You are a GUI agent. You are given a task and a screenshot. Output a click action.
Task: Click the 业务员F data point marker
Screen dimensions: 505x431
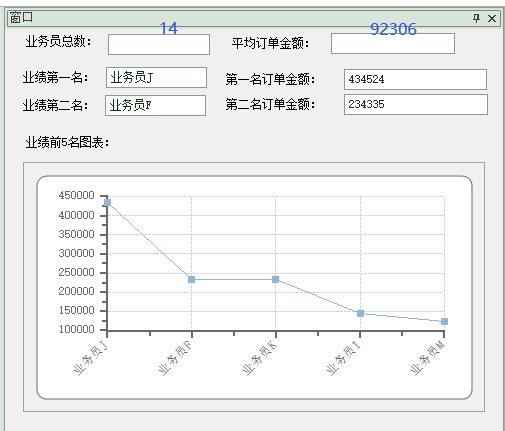pyautogui.click(x=191, y=279)
